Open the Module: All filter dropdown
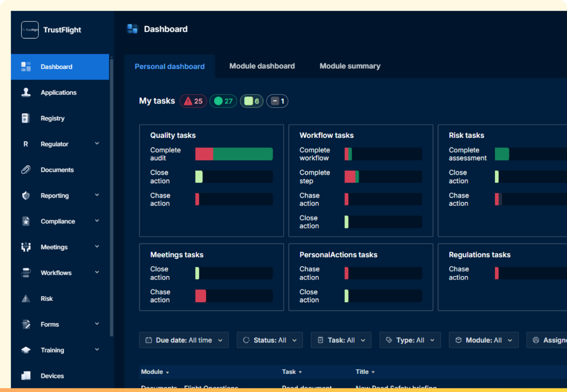The image size is (567, 392). [484, 340]
